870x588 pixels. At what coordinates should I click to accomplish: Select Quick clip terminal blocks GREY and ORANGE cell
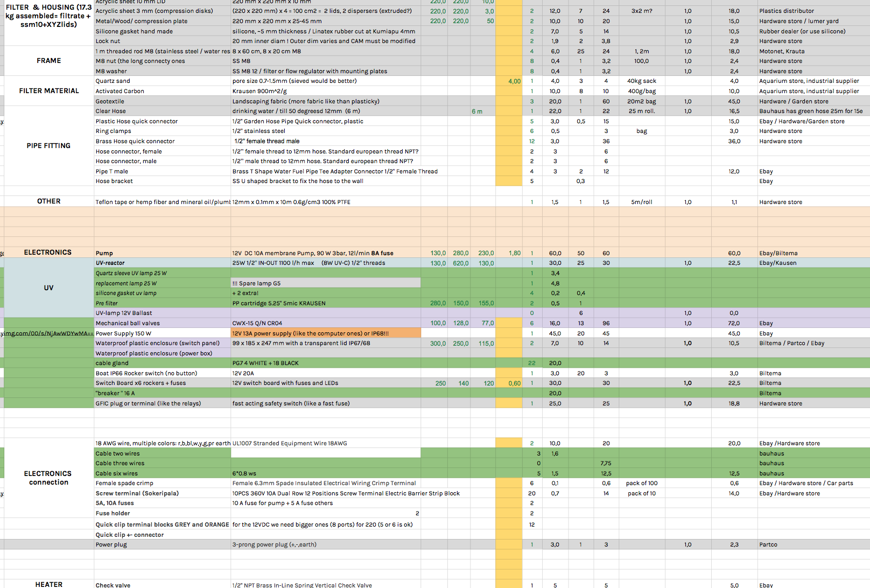[163, 524]
